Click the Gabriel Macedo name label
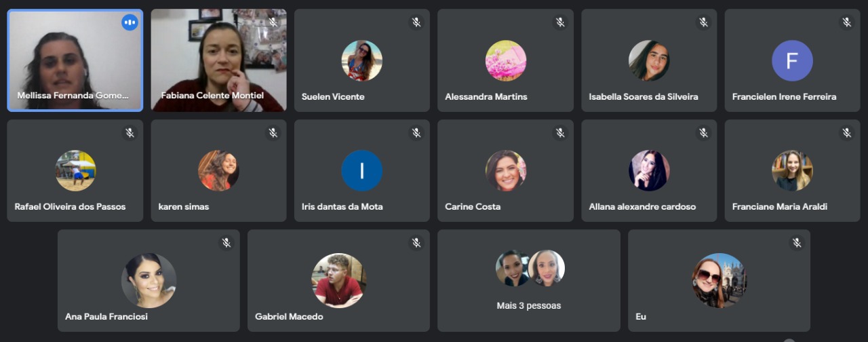This screenshot has width=868, height=342. (289, 317)
